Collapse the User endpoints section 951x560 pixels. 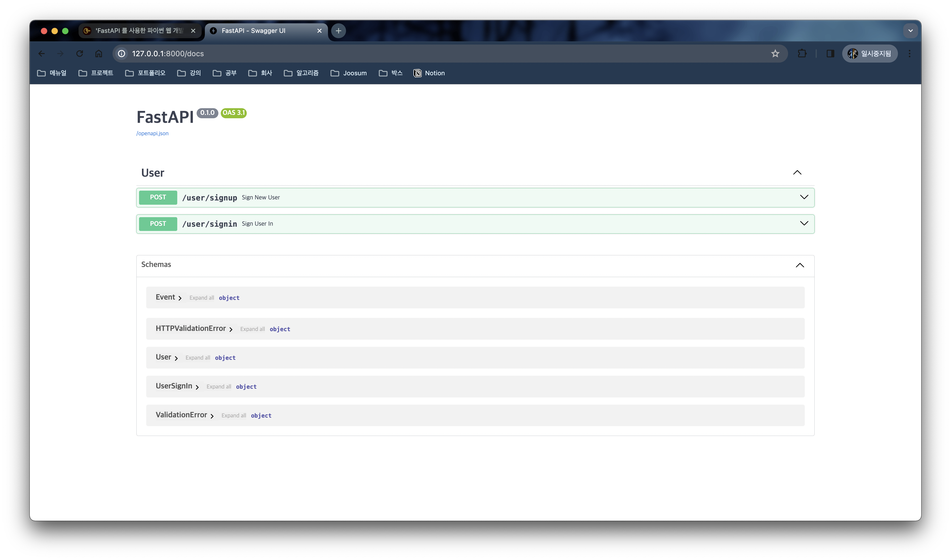797,172
